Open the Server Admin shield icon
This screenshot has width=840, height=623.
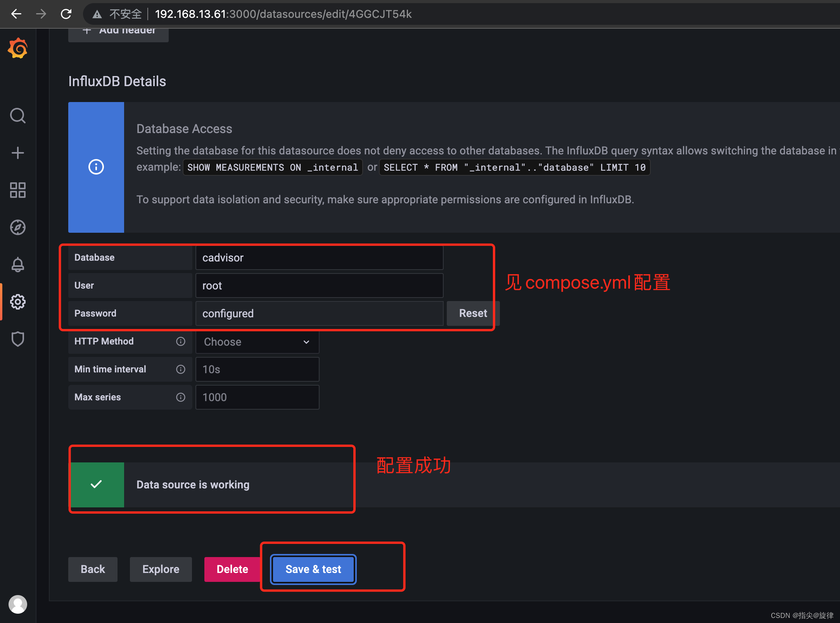17,339
